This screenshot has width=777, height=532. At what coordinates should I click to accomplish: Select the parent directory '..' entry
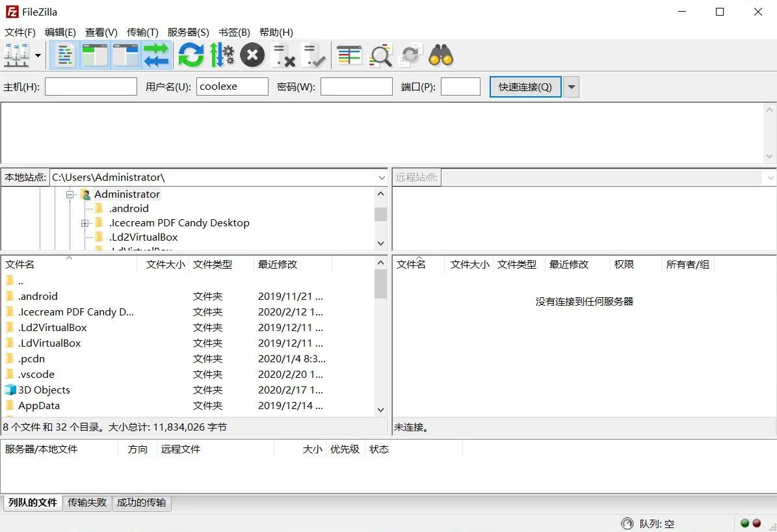click(189, 281)
